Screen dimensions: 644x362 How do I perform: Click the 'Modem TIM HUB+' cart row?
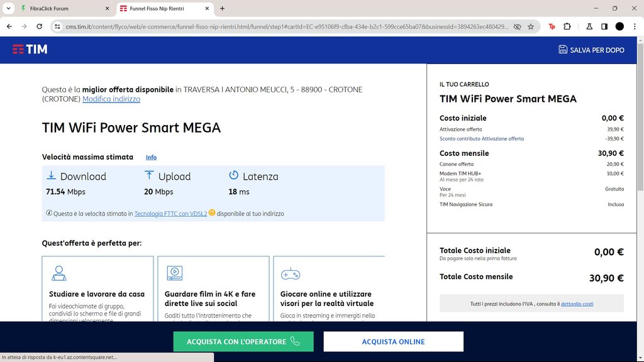pos(531,176)
